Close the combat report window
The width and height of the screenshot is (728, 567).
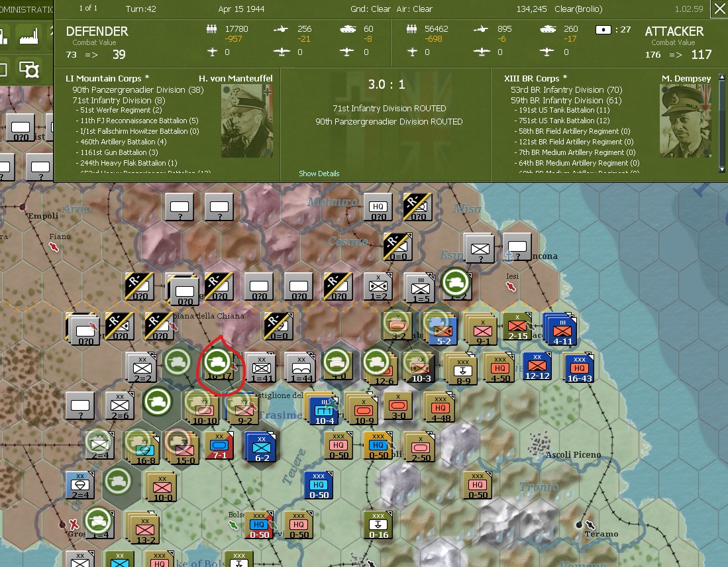(x=719, y=9)
